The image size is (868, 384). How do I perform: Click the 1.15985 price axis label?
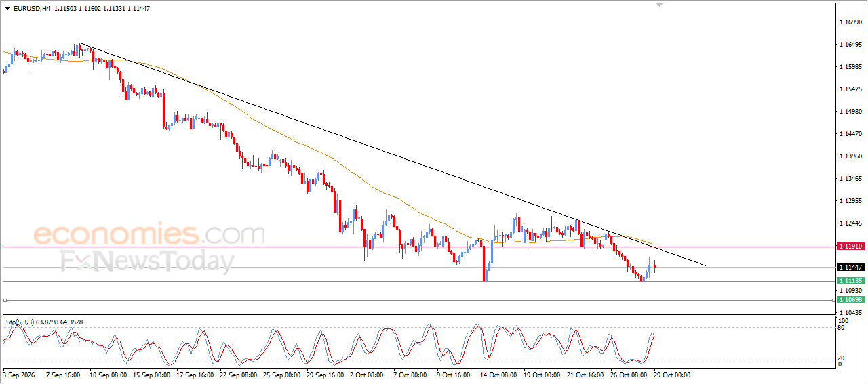[850, 67]
